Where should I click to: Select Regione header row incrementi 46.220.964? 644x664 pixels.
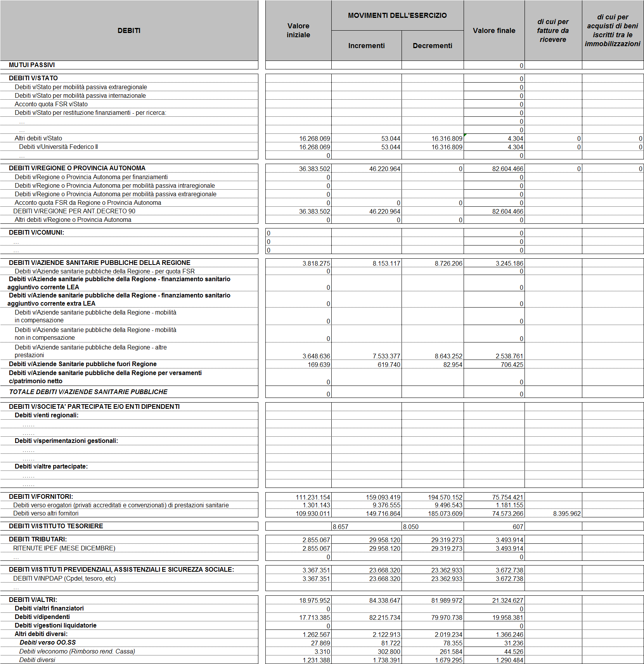tap(384, 169)
